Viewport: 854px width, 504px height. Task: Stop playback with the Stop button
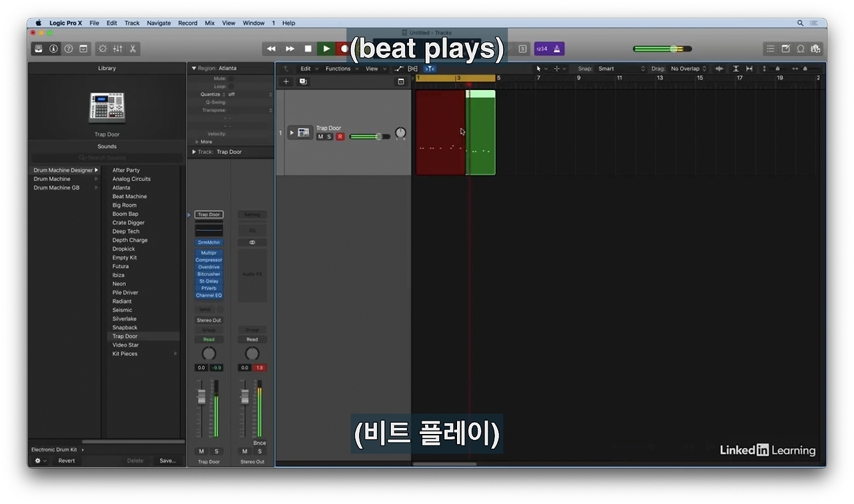point(308,49)
